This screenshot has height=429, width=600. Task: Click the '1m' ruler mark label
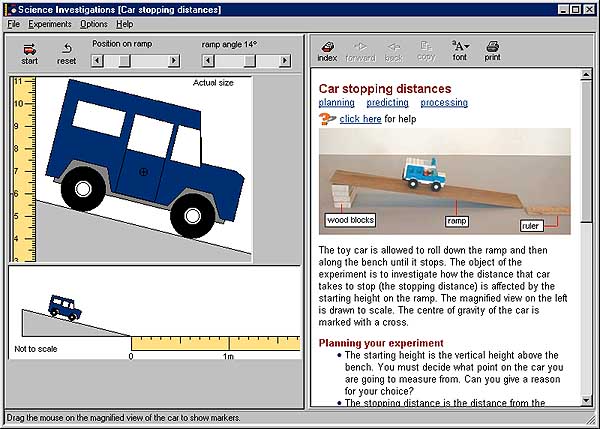click(228, 356)
